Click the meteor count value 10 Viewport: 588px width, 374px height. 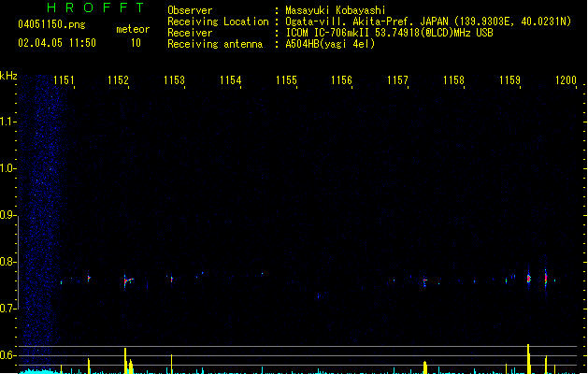click(136, 43)
